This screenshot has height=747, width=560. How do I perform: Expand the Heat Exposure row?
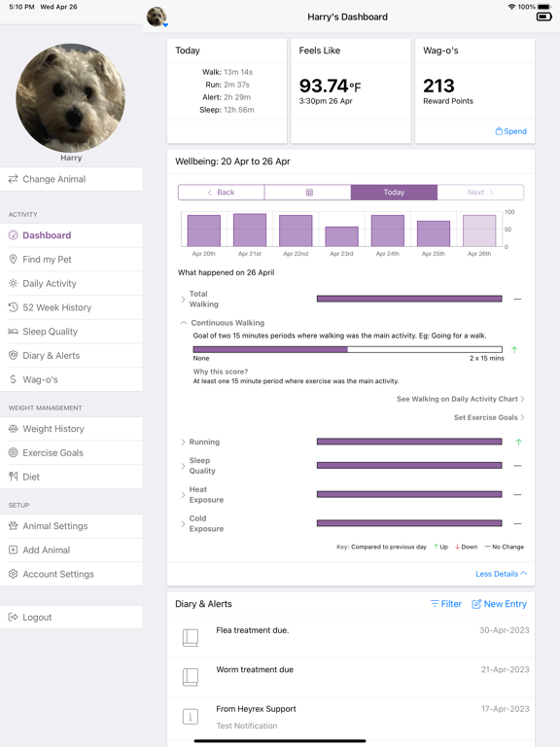(x=183, y=494)
